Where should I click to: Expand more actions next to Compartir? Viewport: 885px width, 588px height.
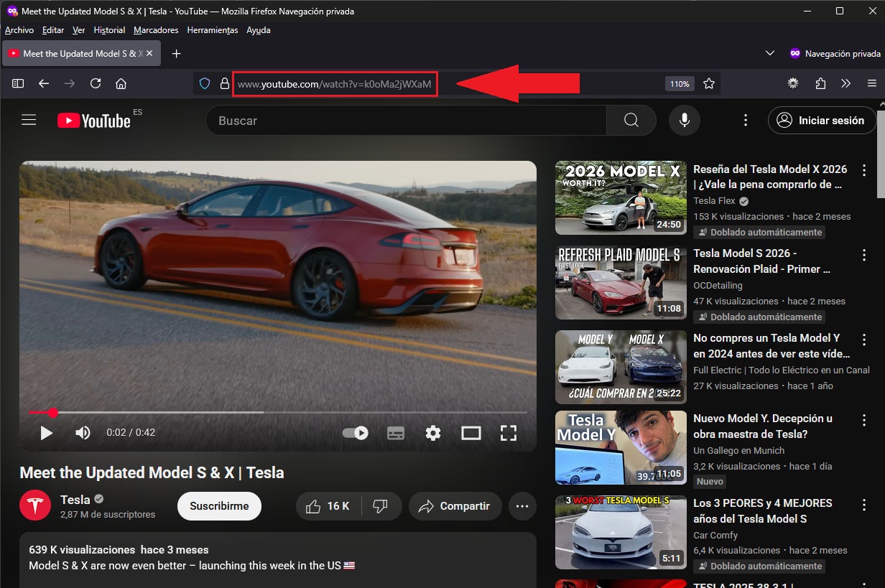pyautogui.click(x=522, y=506)
